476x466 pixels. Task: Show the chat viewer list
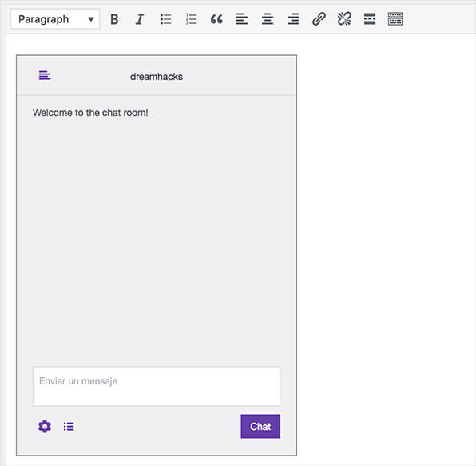tap(69, 427)
